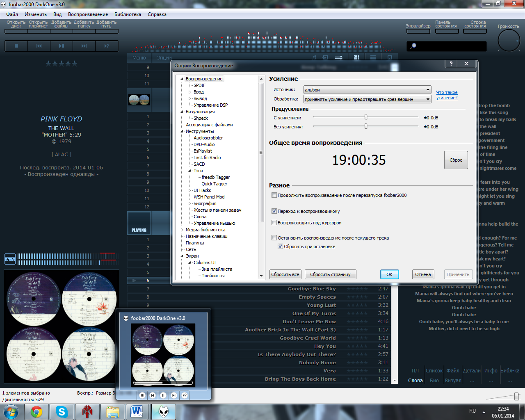Open Skype from the taskbar
The image size is (525, 420).
(62, 411)
